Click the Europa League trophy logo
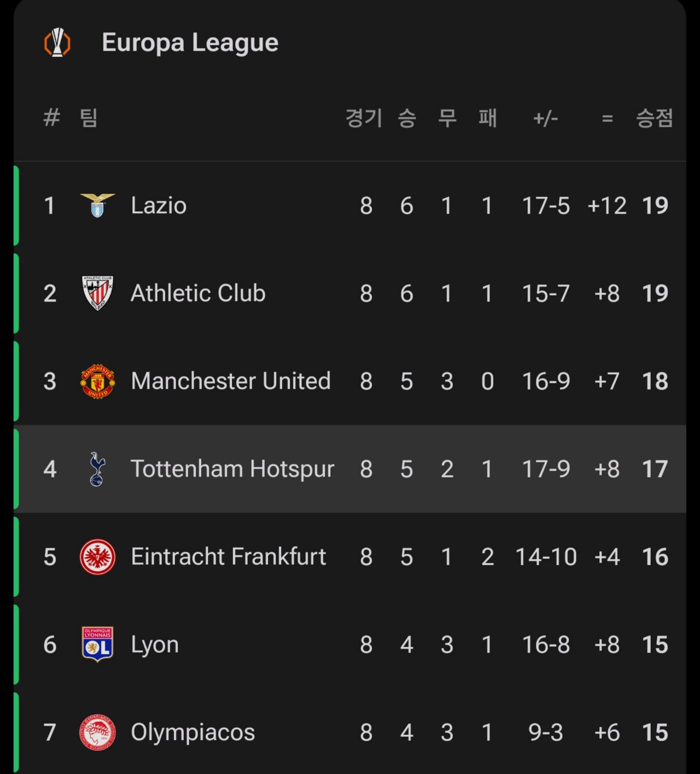 (x=57, y=43)
